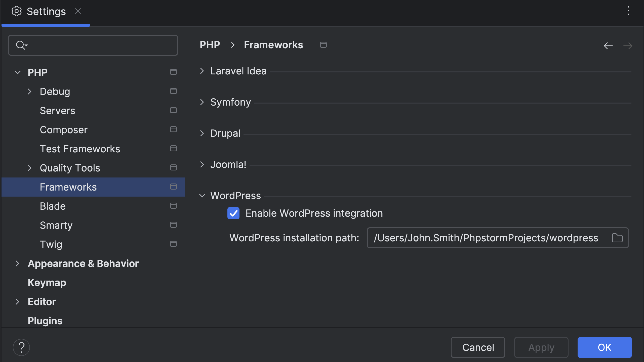Click the project-level icon beside Composer
644x362 pixels.
[173, 129]
